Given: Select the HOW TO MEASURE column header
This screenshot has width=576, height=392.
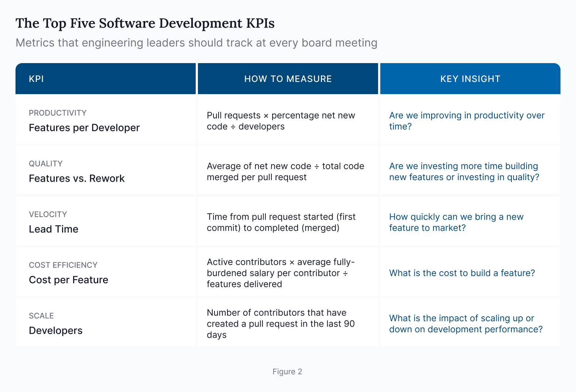Looking at the screenshot, I should 288,79.
